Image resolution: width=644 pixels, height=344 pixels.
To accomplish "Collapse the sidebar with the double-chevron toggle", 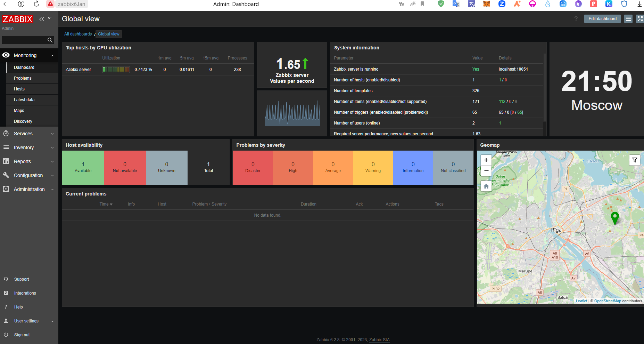I will (x=42, y=19).
